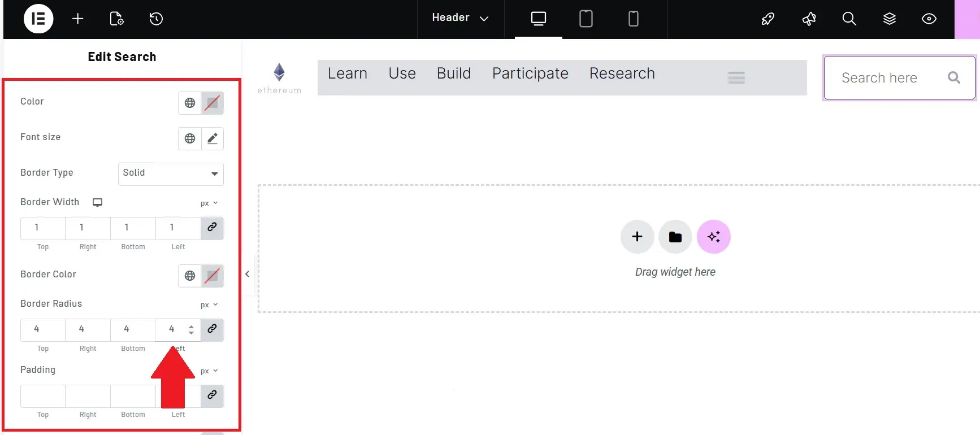The height and width of the screenshot is (435, 980).
Task: Click the Search here input field
Action: pyautogui.click(x=900, y=77)
